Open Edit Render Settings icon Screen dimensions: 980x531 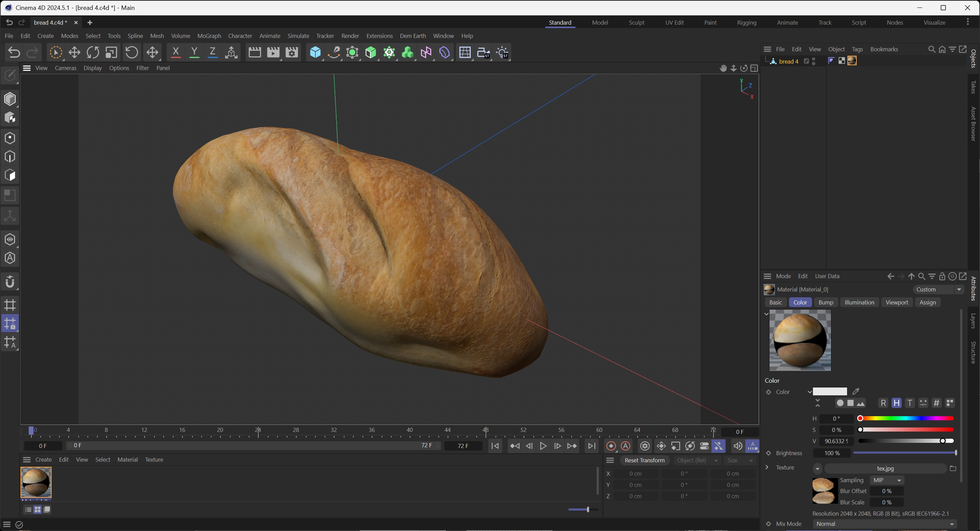(x=292, y=53)
